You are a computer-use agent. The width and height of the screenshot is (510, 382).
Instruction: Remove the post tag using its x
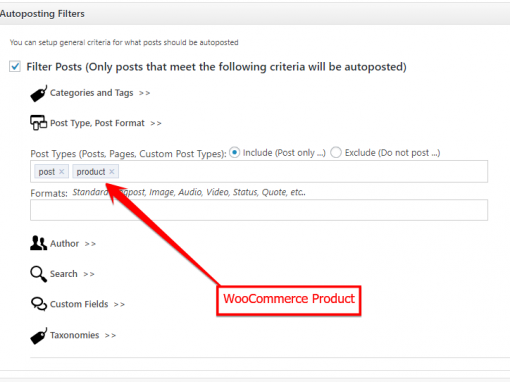coord(62,172)
